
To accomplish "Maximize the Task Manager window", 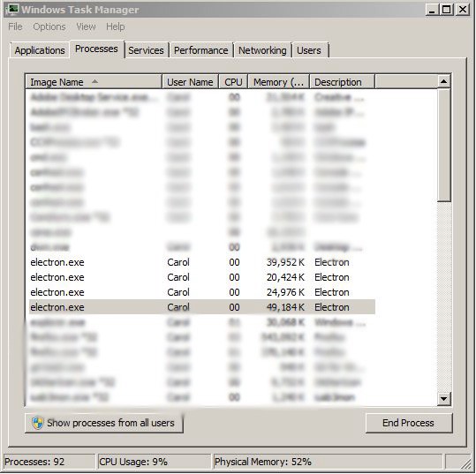I will pos(447,10).
